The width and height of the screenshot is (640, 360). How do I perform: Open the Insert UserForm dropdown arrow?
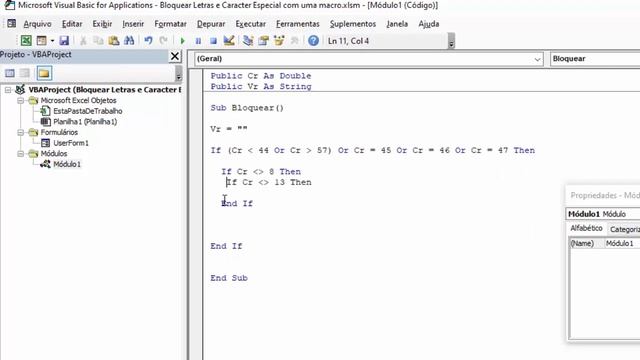tap(52, 40)
